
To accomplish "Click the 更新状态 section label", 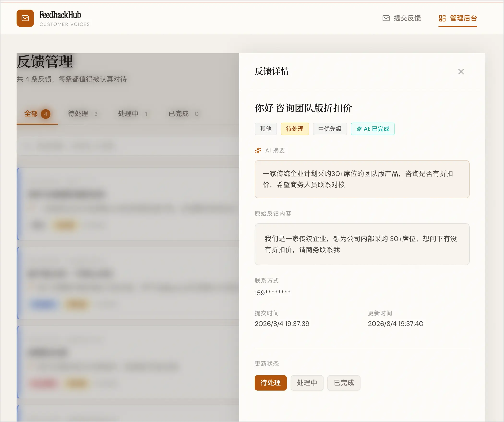I will tap(267, 363).
